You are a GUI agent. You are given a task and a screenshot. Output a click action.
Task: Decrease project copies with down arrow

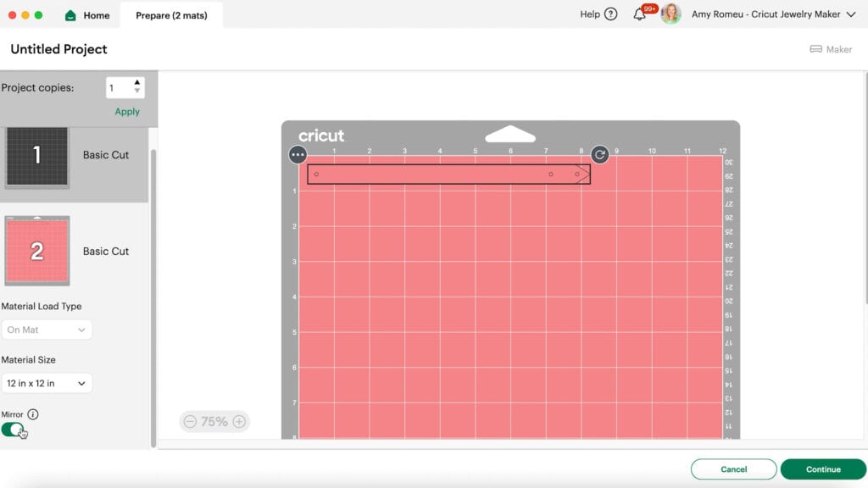137,91
